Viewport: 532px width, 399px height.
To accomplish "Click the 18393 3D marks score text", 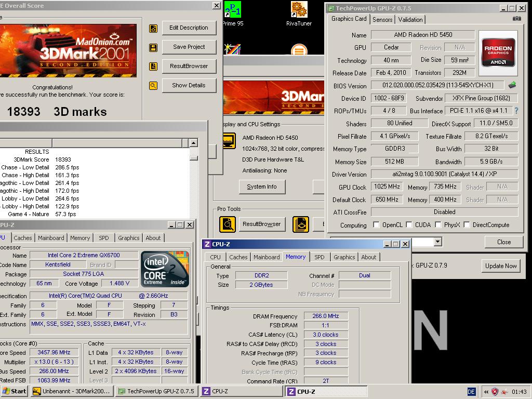I will click(x=57, y=112).
